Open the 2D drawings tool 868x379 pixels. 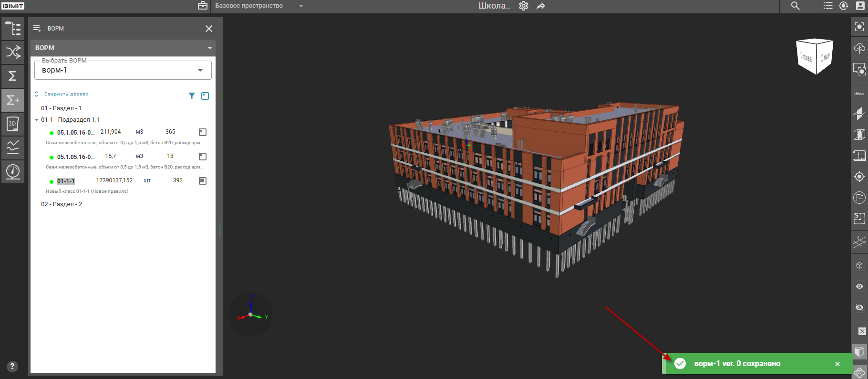13,124
